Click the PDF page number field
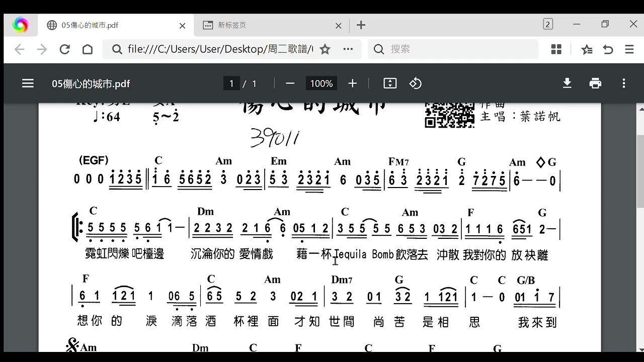 pyautogui.click(x=231, y=83)
